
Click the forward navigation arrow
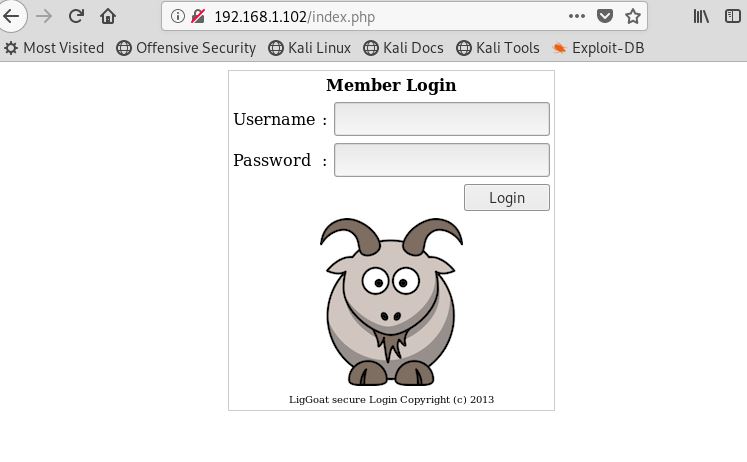[44, 16]
